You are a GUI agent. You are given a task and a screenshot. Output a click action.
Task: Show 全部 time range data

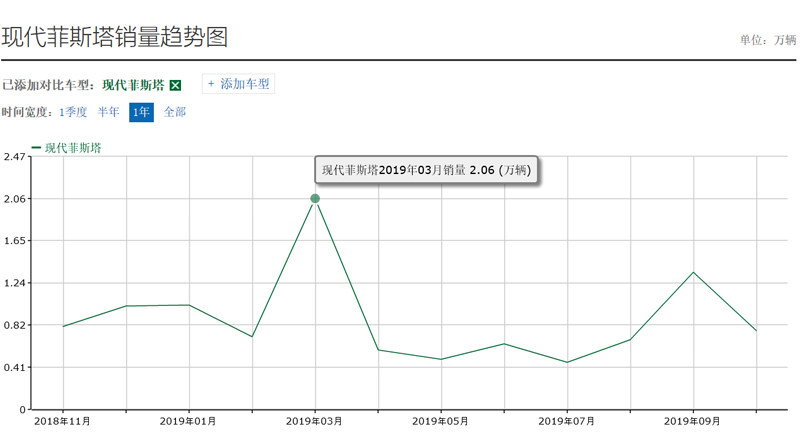coord(175,112)
